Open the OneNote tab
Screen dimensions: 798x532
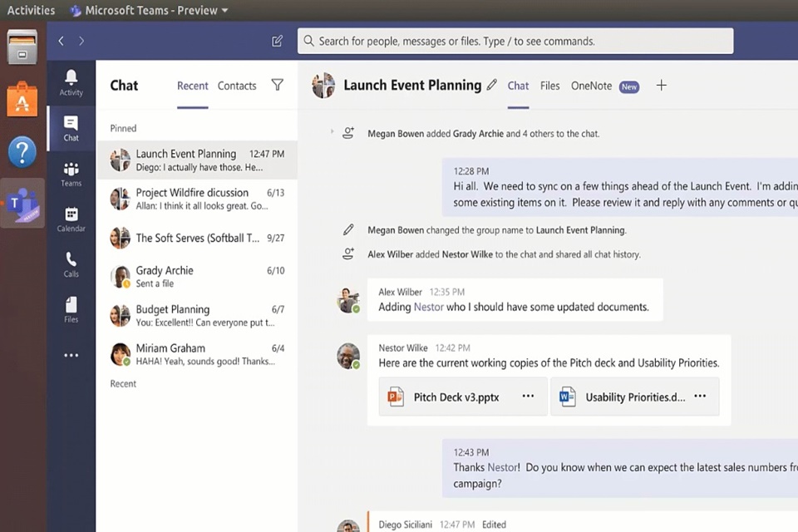(591, 86)
